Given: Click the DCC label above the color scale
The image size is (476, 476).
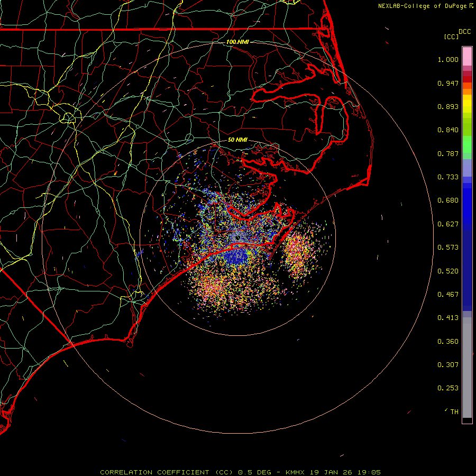Looking at the screenshot, I should coord(464,32).
